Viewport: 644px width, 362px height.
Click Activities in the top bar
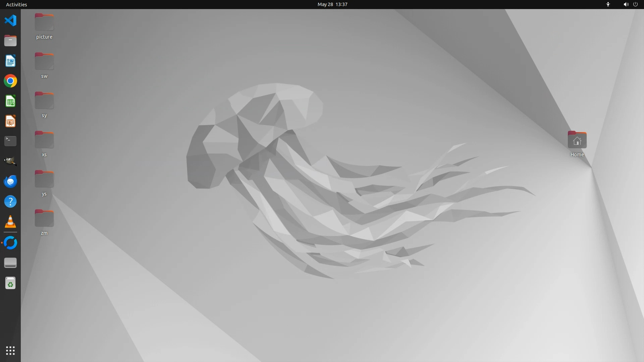point(16,4)
